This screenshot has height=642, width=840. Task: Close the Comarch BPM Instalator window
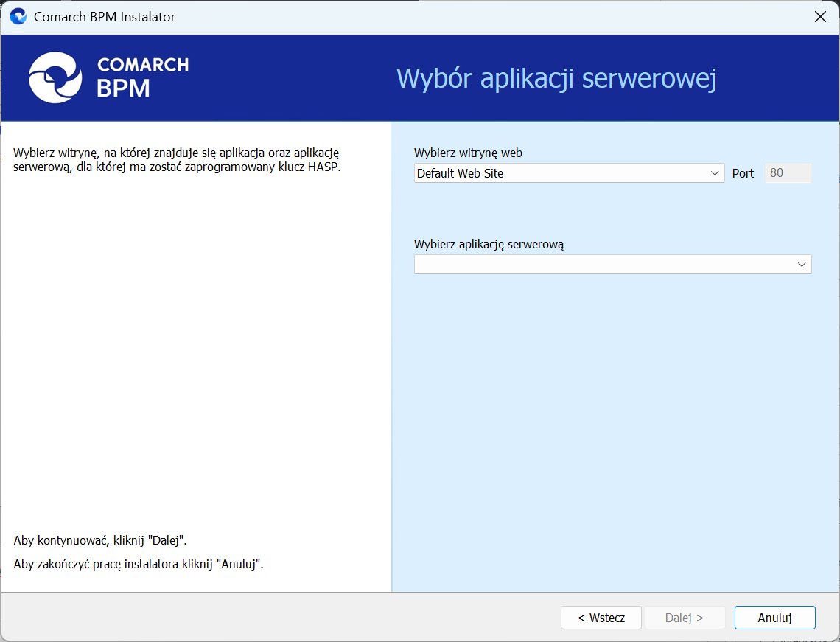coord(820,17)
